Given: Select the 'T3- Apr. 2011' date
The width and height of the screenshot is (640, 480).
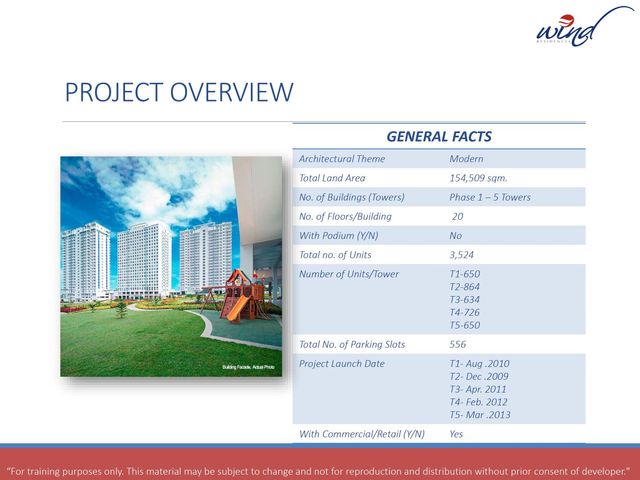Looking at the screenshot, I should [478, 389].
